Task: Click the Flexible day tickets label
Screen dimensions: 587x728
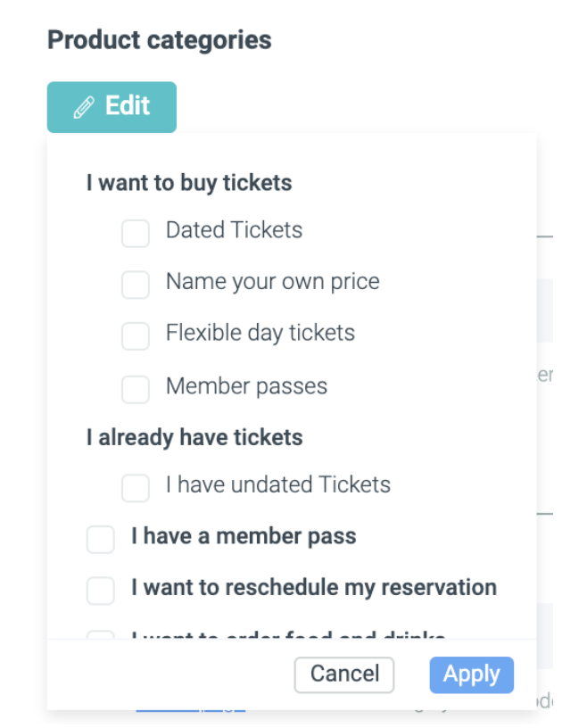Action: click(x=260, y=334)
